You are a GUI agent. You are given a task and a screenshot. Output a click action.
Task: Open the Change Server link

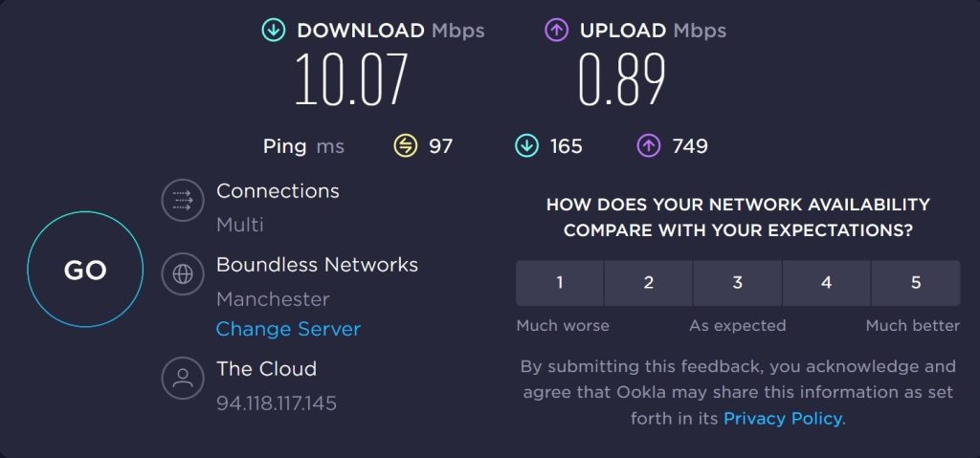pyautogui.click(x=288, y=329)
